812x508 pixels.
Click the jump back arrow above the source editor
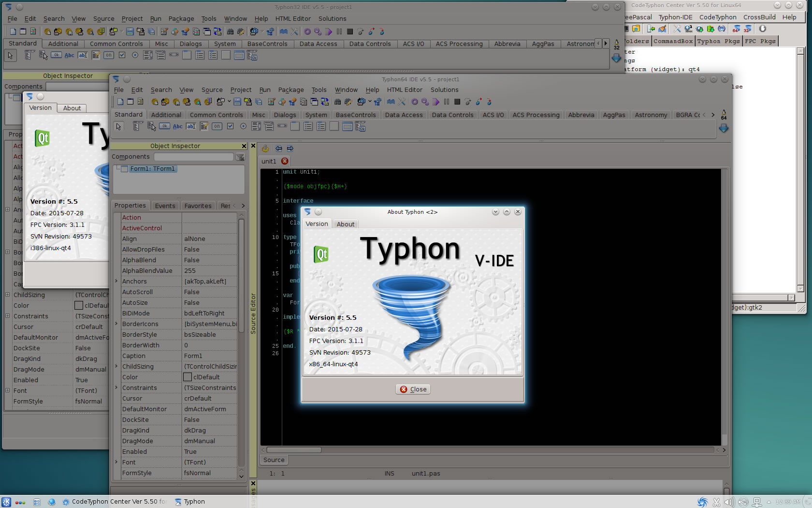click(x=278, y=149)
